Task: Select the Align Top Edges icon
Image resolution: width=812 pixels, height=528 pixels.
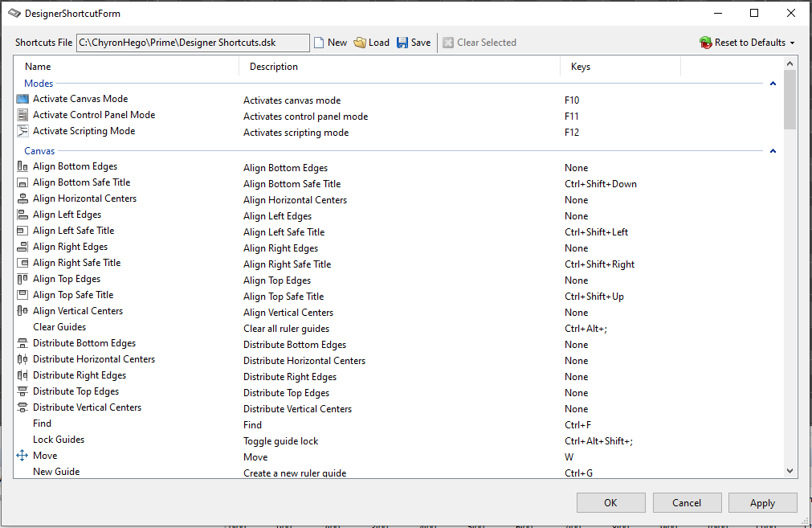Action: tap(22, 279)
